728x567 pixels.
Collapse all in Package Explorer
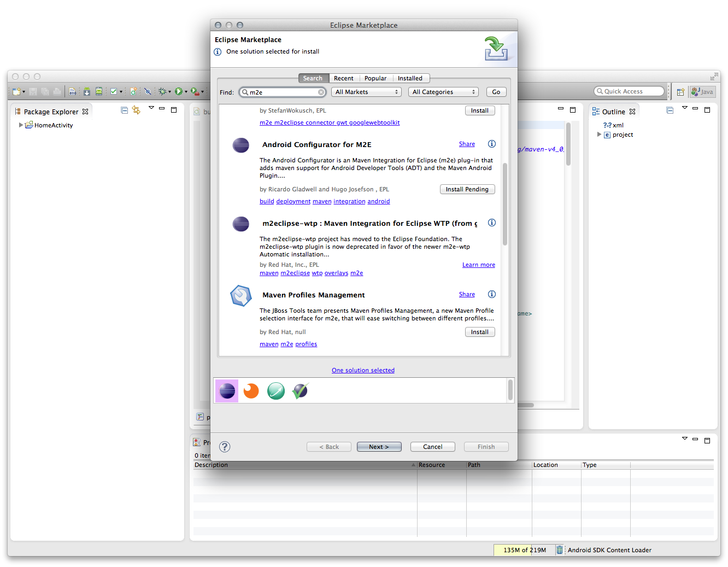(x=125, y=110)
